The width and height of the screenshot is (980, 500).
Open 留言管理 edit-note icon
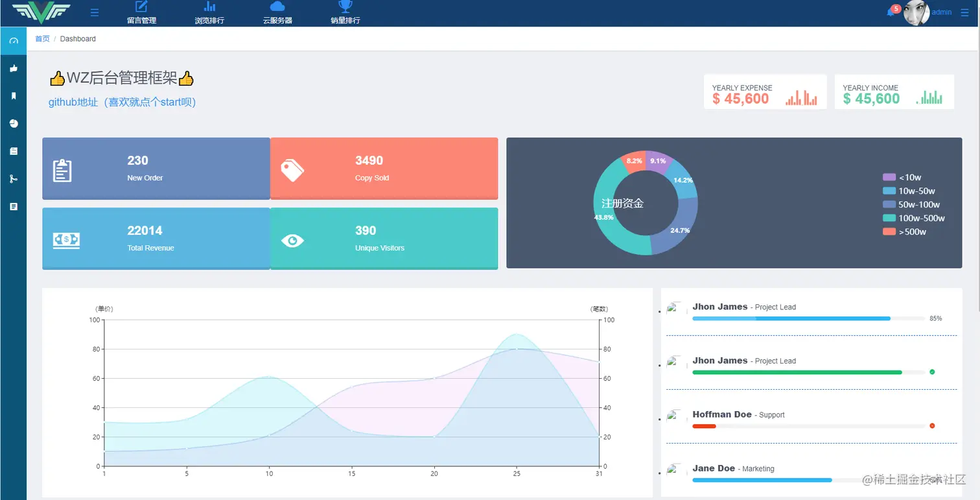point(141,6)
